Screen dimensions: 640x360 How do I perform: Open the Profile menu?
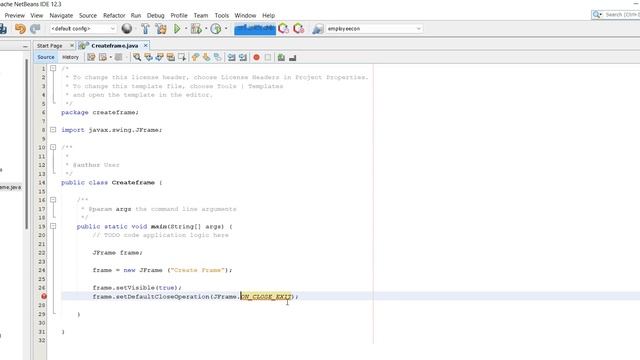(179, 16)
